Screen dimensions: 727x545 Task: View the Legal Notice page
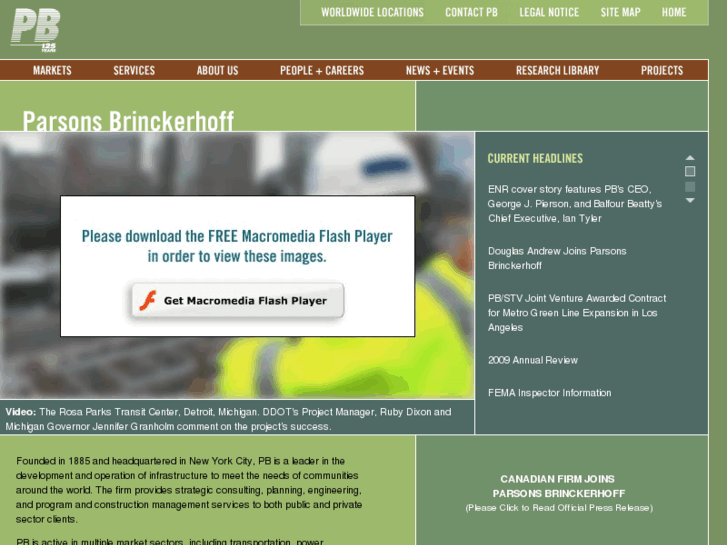[549, 13]
